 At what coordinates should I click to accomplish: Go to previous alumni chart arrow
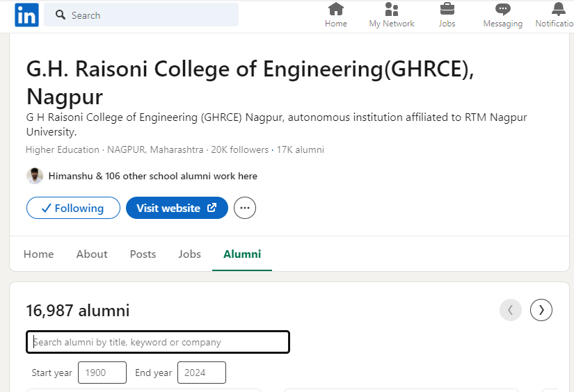510,310
